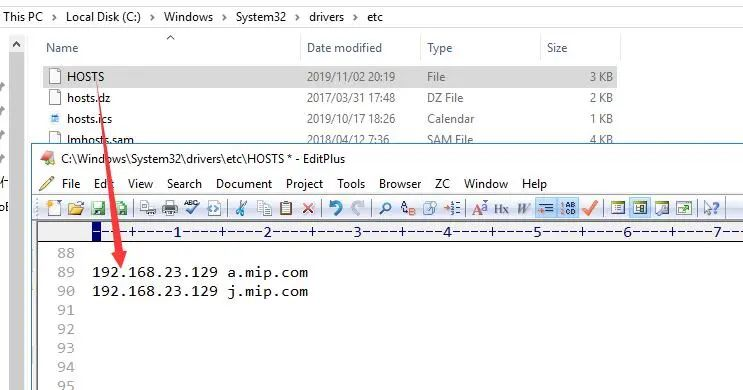Click Local Disk (C:) breadcrumb
Screen dimensions: 743x390
point(103,17)
